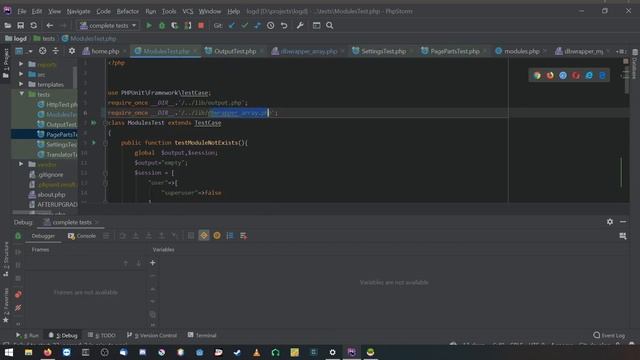Open Project panel gear options
This screenshot has height=360, width=640.
pos(72,51)
